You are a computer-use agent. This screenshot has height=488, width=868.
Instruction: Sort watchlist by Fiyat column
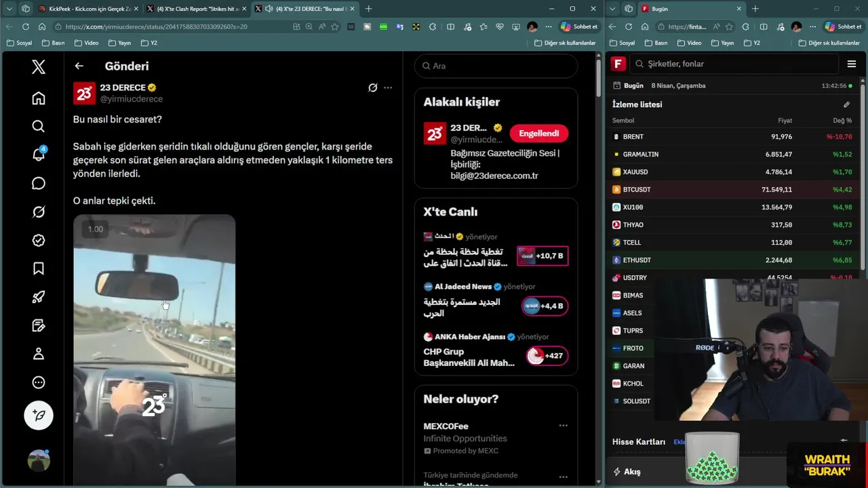pyautogui.click(x=785, y=121)
